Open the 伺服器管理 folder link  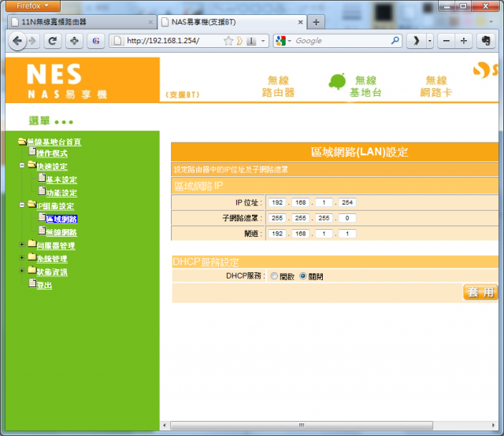click(x=56, y=246)
